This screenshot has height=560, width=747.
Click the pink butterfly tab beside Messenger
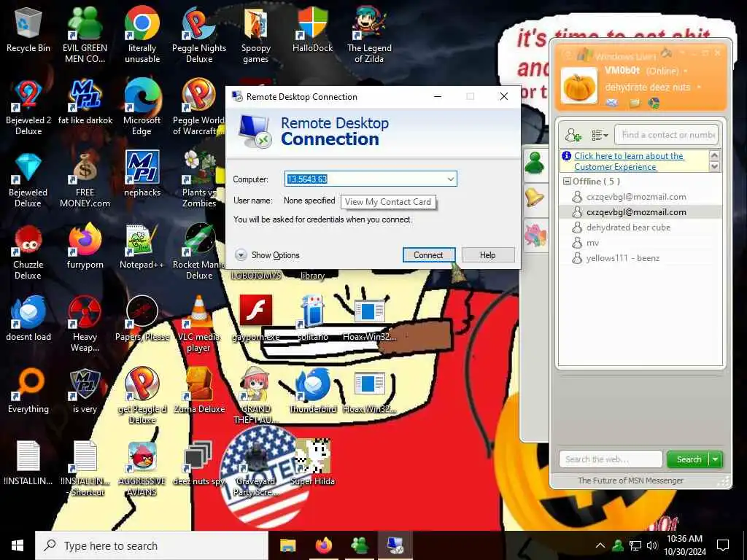click(535, 234)
